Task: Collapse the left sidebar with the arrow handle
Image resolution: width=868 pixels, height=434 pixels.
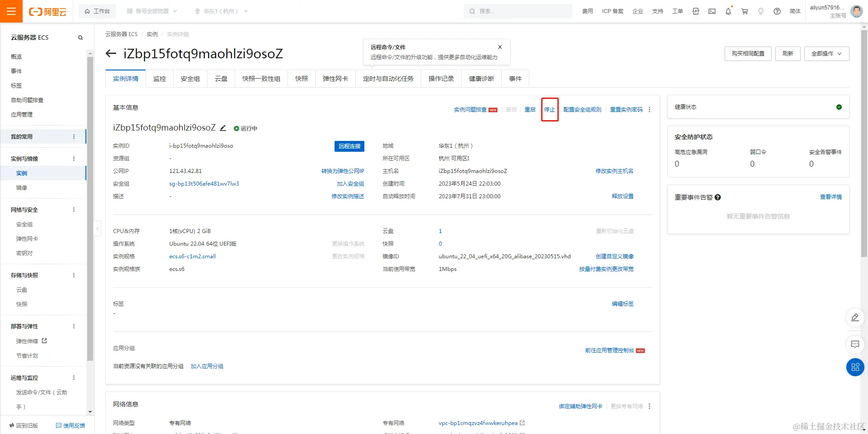Action: coord(98,229)
